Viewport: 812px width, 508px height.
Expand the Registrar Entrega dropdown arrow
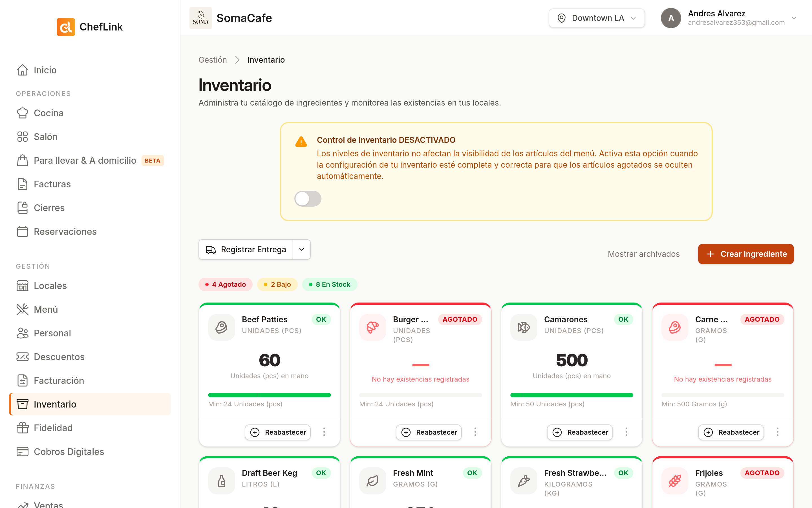[302, 250]
